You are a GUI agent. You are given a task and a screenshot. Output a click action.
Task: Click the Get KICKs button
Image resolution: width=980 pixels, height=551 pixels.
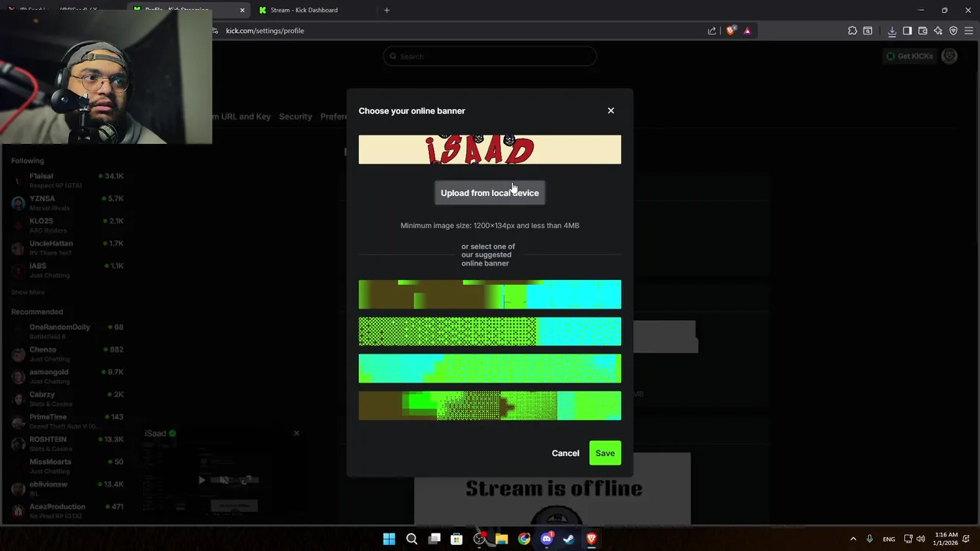point(909,56)
